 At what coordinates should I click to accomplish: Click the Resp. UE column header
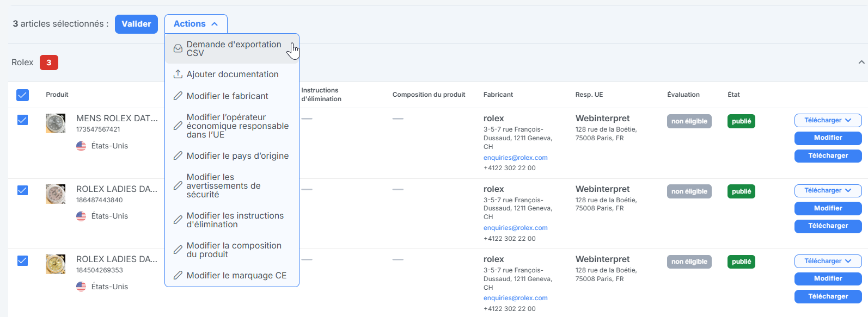pos(589,95)
